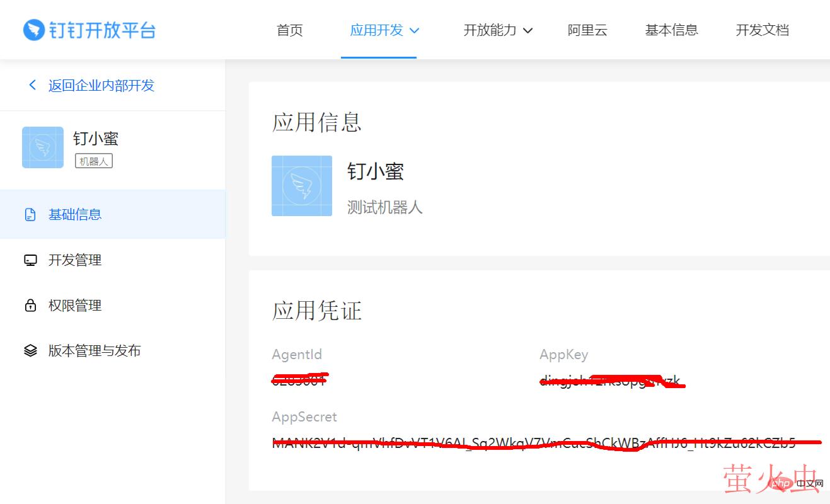Click the 开发管理 monitor icon

click(x=30, y=260)
